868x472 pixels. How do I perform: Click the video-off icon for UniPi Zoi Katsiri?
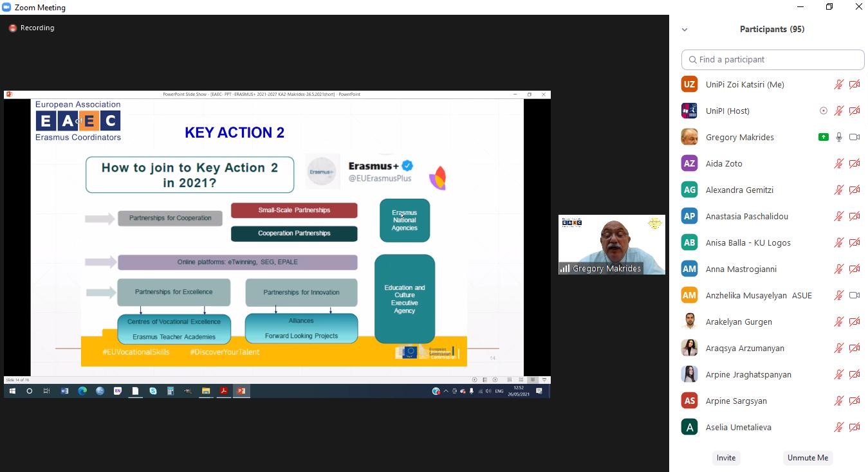[854, 84]
